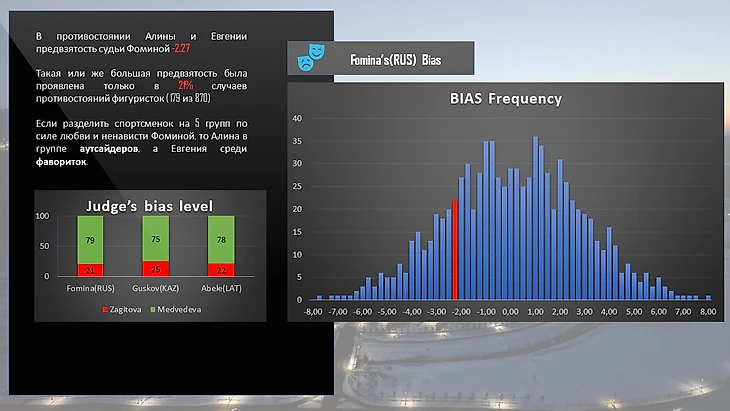Click the Guskov(KAZ) axis label
730x411 pixels.
[x=156, y=287]
